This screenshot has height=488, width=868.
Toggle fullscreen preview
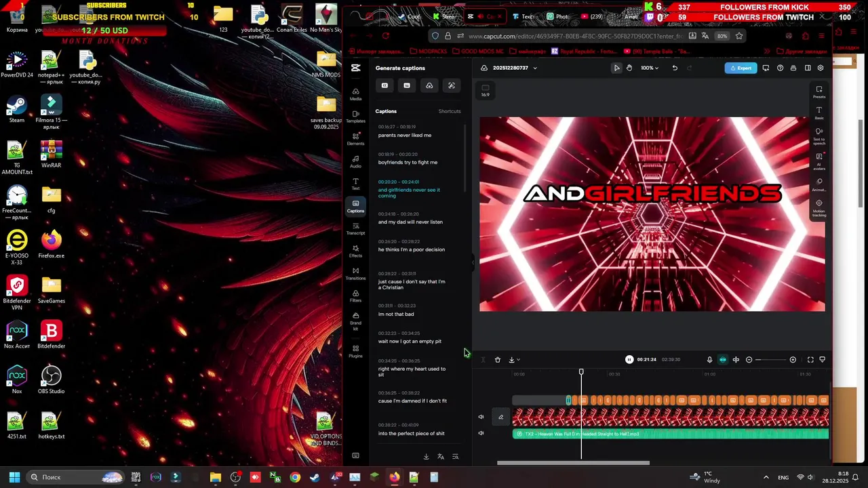[810, 360]
